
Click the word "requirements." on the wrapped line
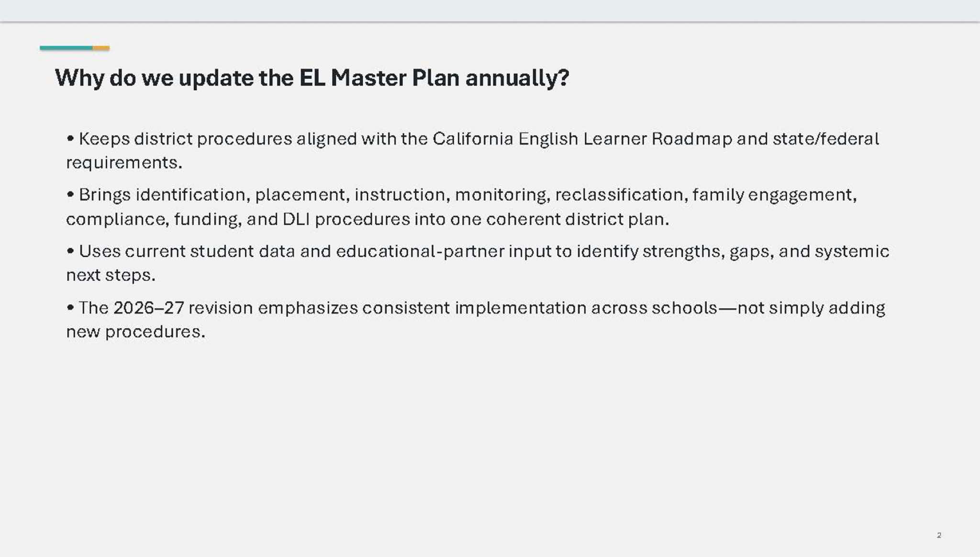tap(124, 163)
